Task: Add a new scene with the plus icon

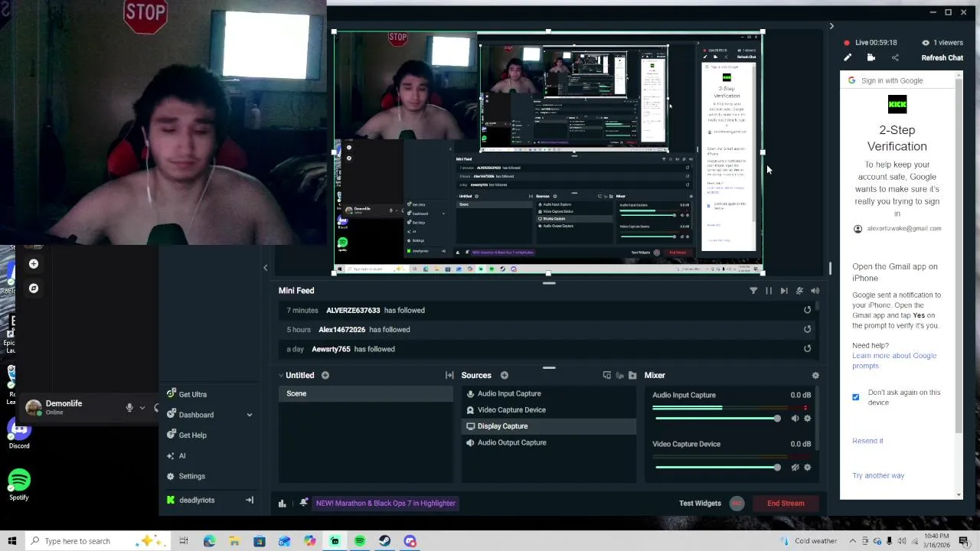Action: click(x=325, y=375)
